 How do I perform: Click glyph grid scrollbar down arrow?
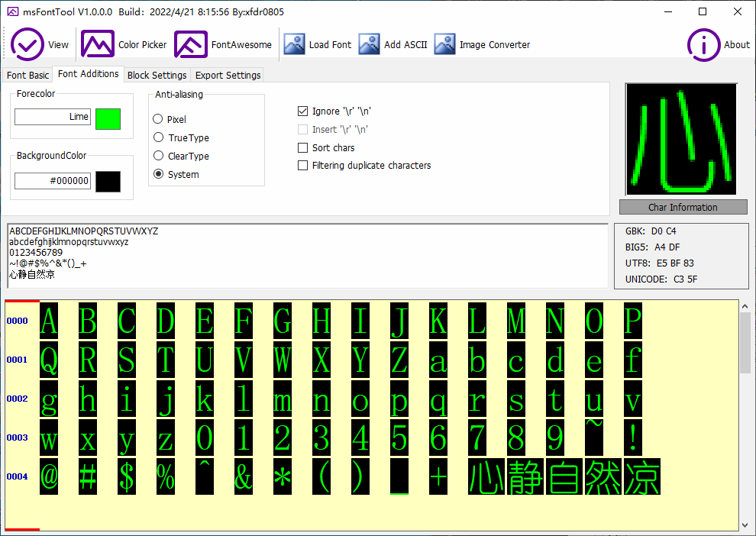745,525
